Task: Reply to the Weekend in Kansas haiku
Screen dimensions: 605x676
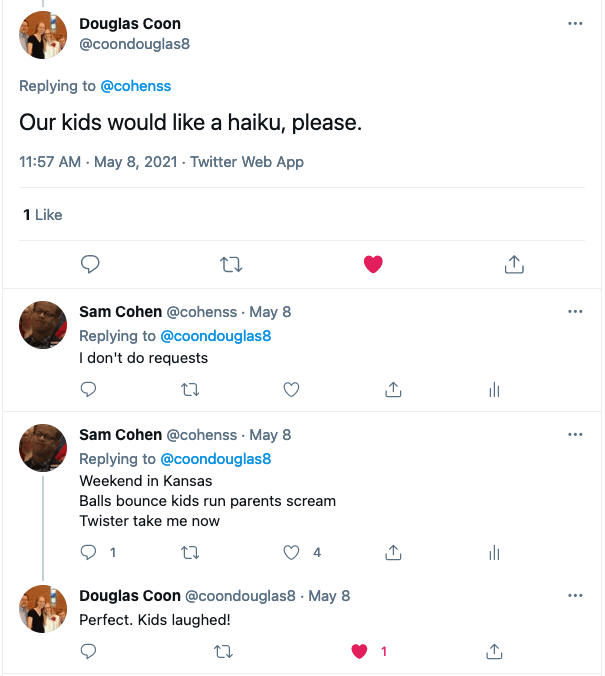Action: (88, 552)
